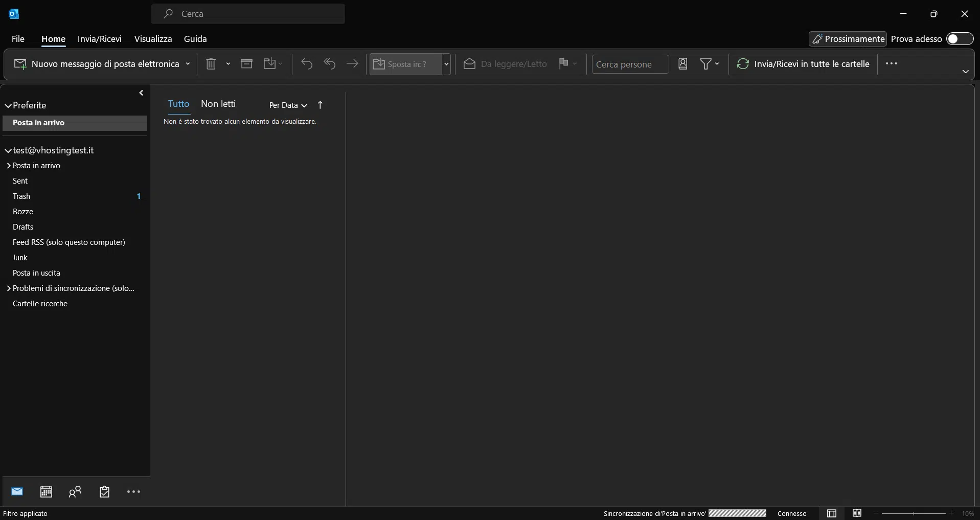Click the Sposta in: ? quick step

tap(406, 64)
